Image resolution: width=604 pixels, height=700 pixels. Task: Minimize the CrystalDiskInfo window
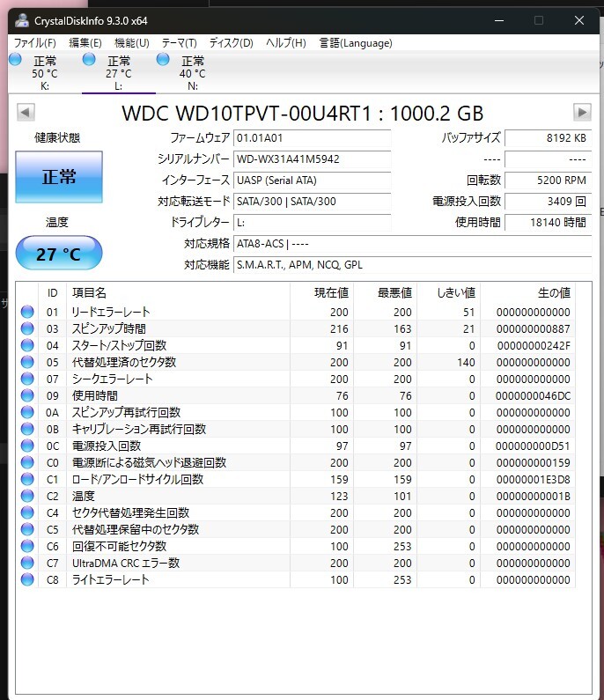click(499, 20)
